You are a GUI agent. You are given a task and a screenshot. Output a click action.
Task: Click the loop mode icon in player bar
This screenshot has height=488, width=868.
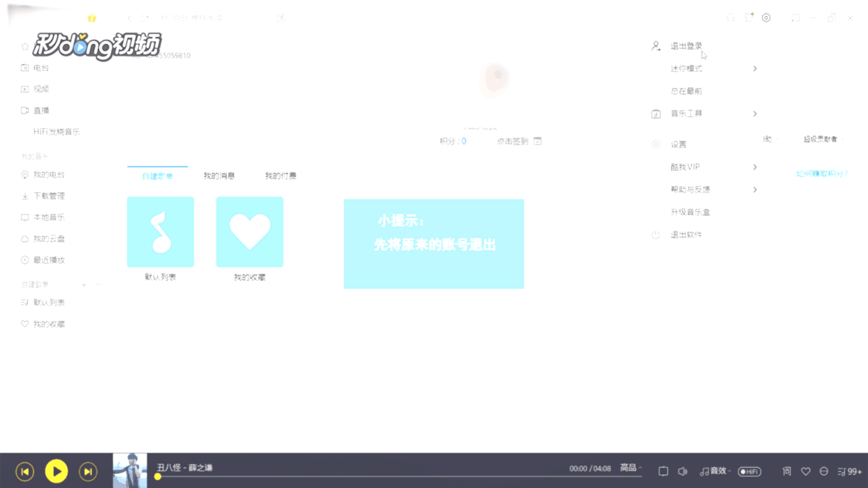point(663,471)
